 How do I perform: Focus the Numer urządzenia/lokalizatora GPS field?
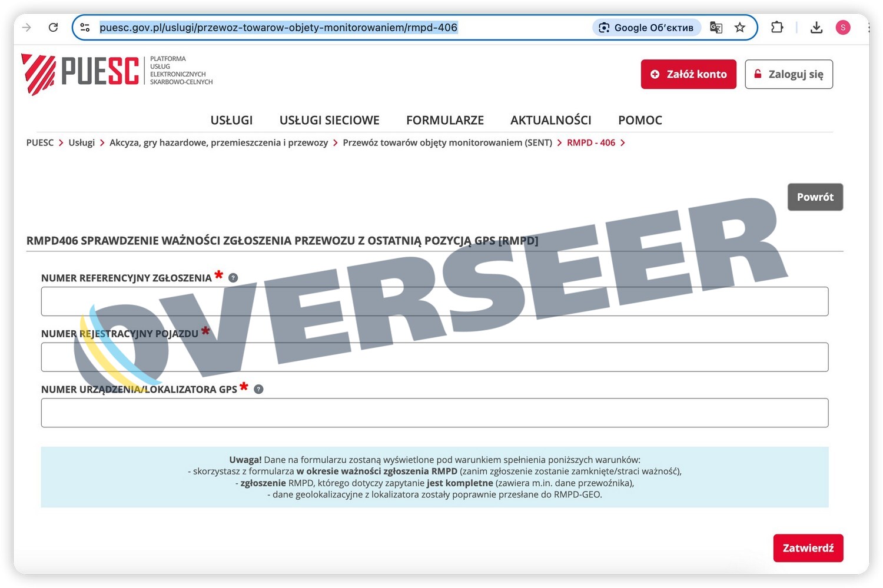(x=434, y=413)
